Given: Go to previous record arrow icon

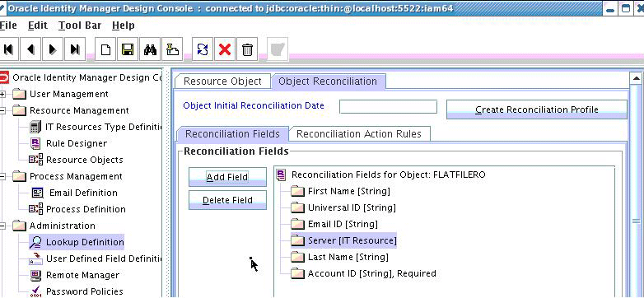Looking at the screenshot, I should point(30,49).
